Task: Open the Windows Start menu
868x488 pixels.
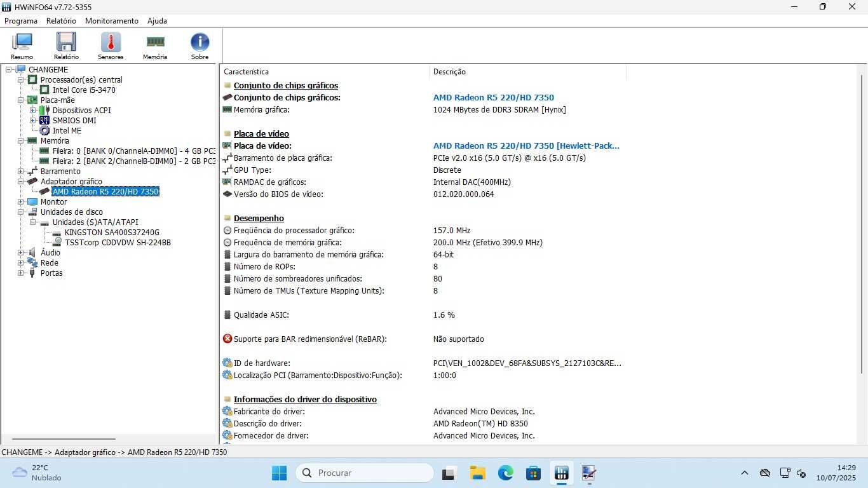Action: (x=279, y=473)
